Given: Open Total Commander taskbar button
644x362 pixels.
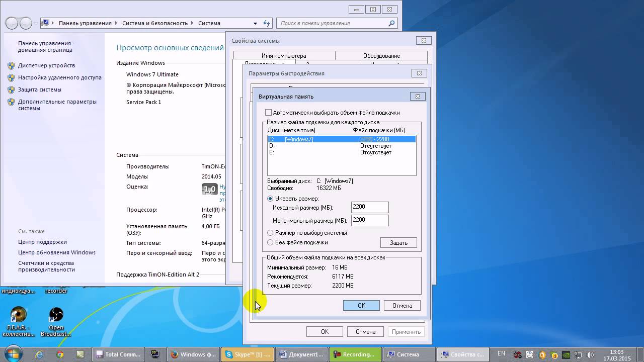Looking at the screenshot, I should click(x=119, y=354).
